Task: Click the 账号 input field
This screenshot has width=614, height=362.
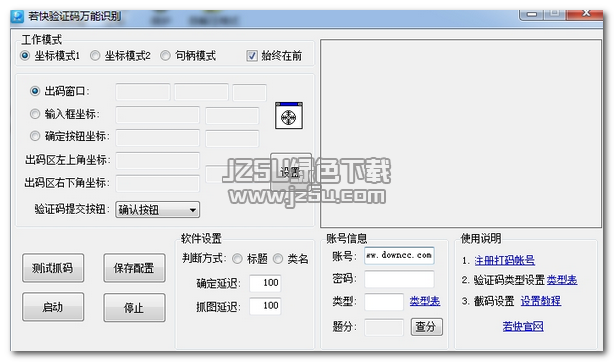Action: pyautogui.click(x=399, y=256)
